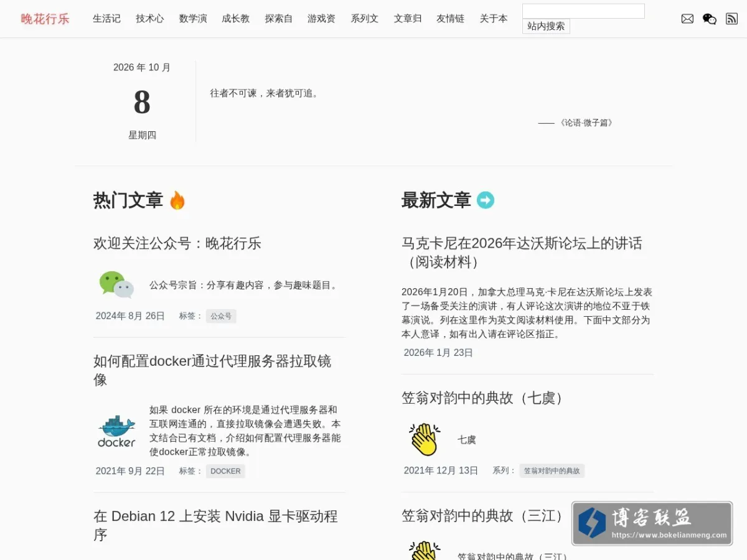Open article 马克卡尼在2026年达沃斯论坛上的讲话

pyautogui.click(x=522, y=253)
